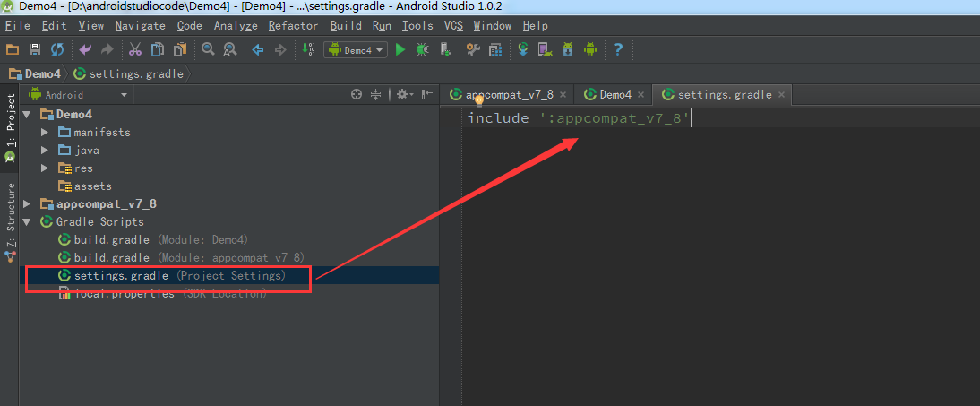This screenshot has height=406, width=980.
Task: Open Android Device Monitor icon
Action: (590, 49)
